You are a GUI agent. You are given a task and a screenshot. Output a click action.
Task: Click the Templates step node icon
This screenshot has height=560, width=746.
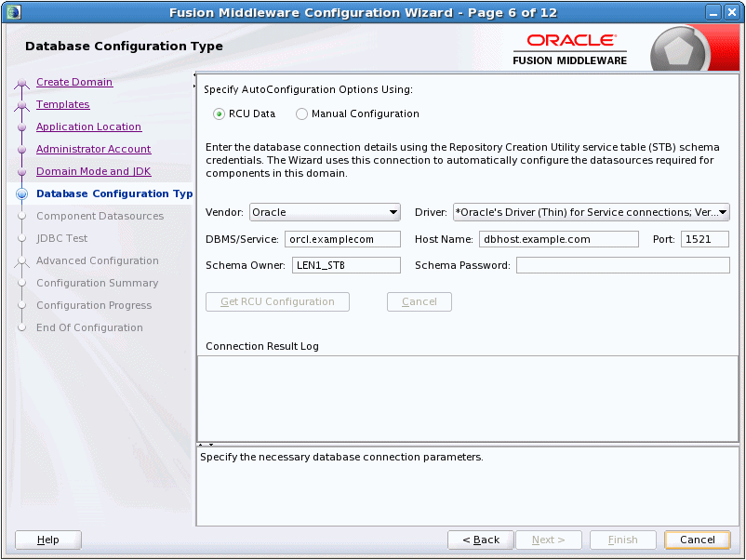21,106
